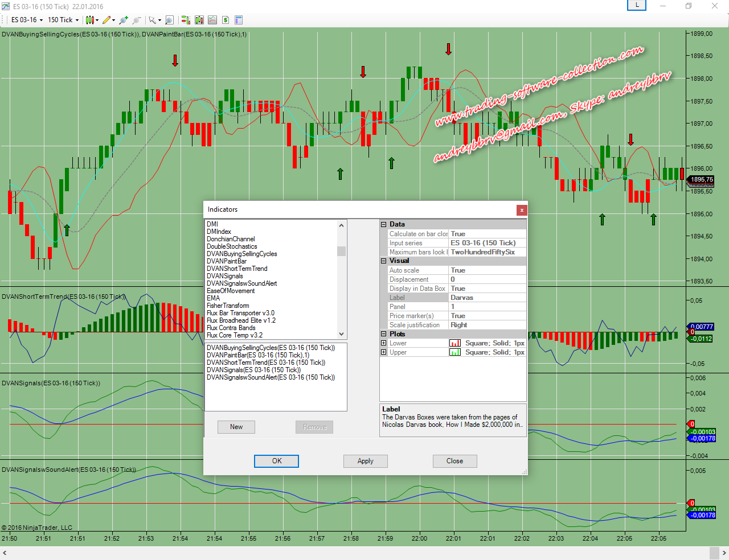The height and width of the screenshot is (560, 729).
Task: Select the candlestick chart style icon
Action: pos(90,20)
